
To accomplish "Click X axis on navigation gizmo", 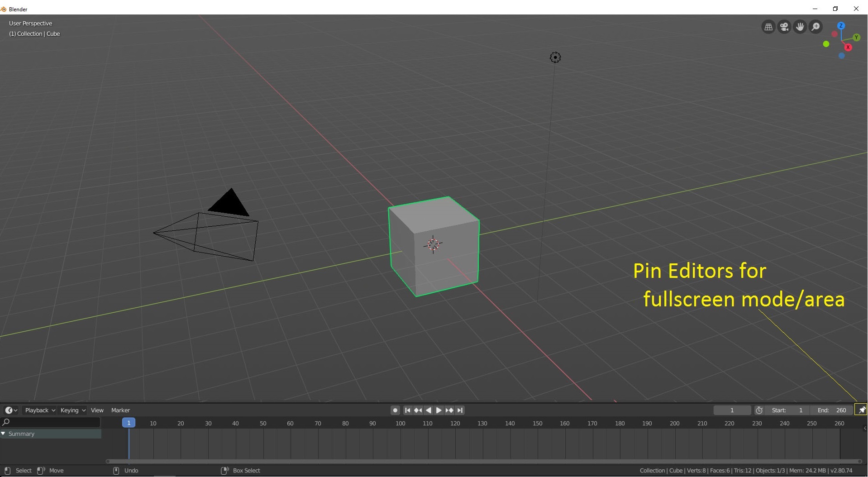I will (x=848, y=47).
